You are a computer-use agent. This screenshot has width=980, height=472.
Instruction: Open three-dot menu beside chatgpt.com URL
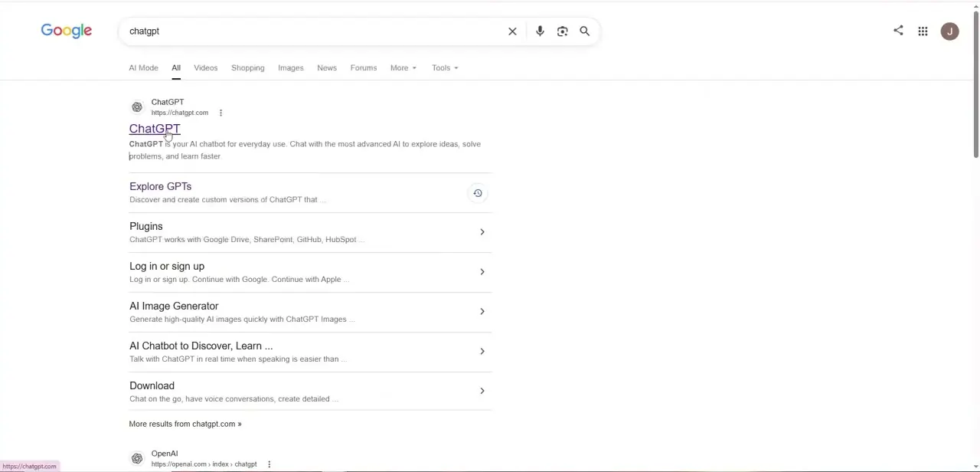coord(220,113)
